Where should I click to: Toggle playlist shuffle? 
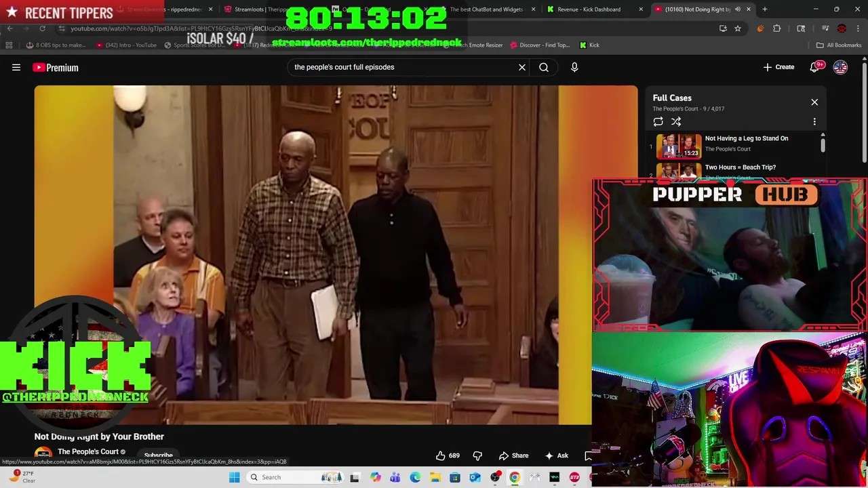point(676,122)
